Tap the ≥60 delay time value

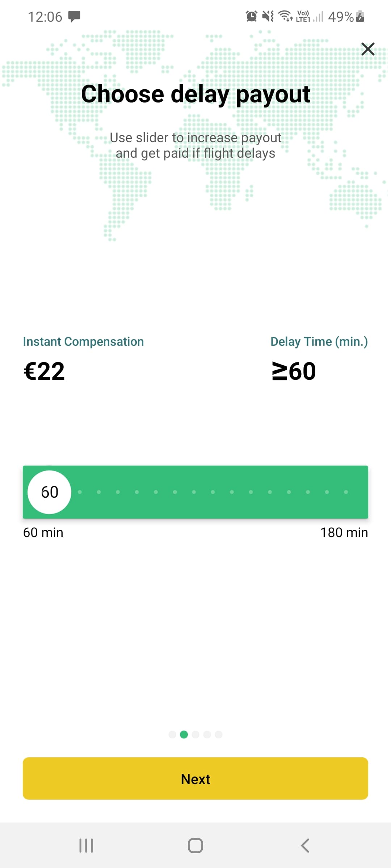pyautogui.click(x=294, y=371)
